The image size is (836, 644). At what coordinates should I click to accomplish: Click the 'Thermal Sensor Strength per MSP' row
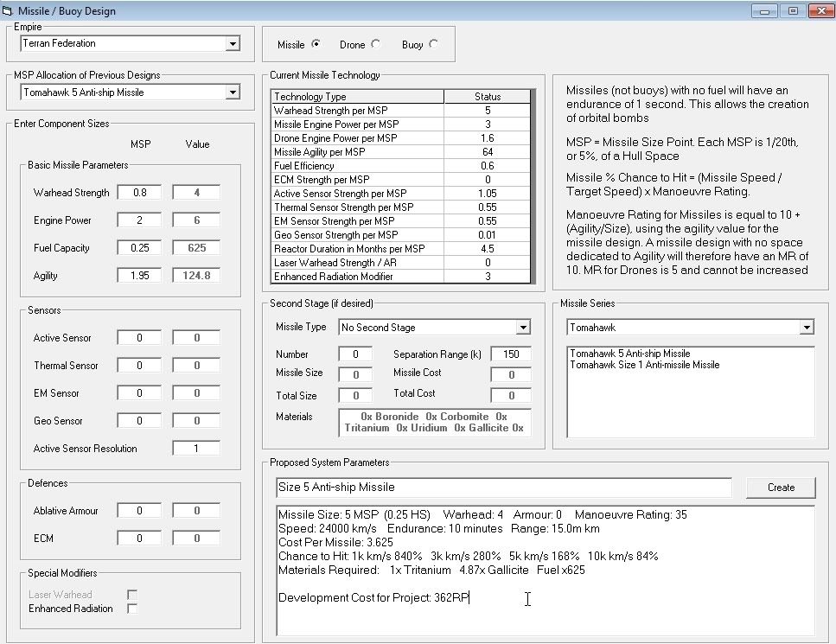click(401, 207)
